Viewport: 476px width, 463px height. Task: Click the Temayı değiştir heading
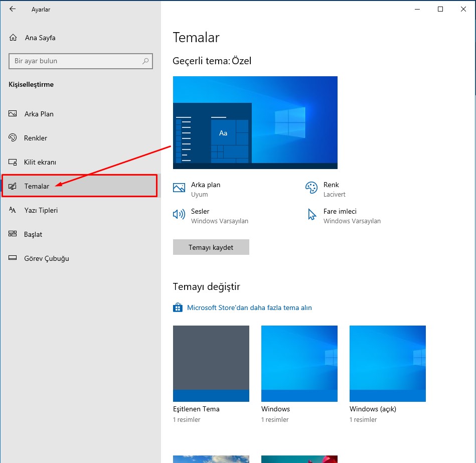207,286
